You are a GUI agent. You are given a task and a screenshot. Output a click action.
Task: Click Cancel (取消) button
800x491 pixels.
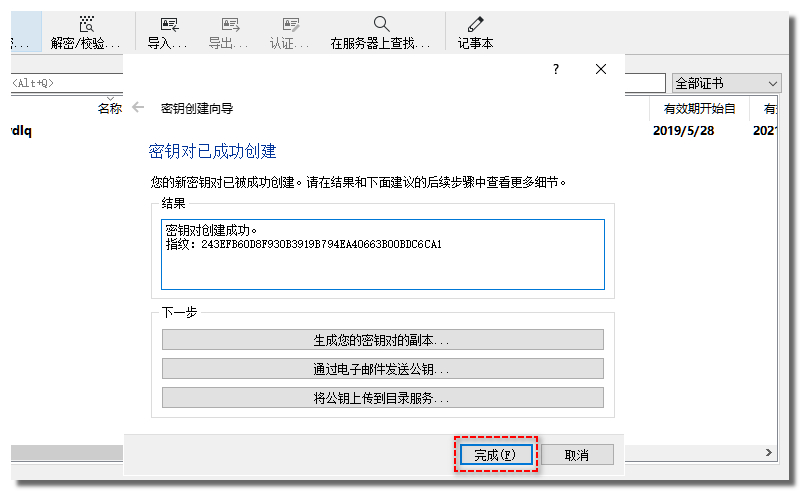click(577, 454)
